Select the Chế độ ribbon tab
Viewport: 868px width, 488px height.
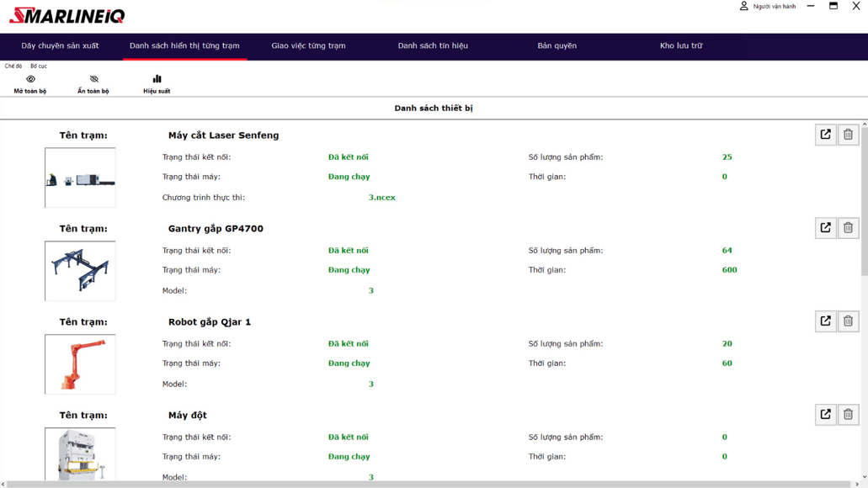[13, 66]
